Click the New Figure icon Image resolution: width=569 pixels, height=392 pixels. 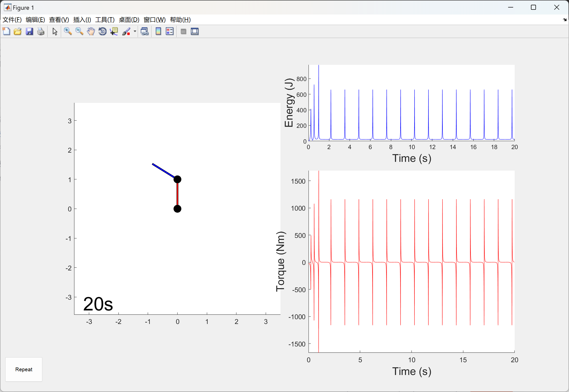(6, 32)
